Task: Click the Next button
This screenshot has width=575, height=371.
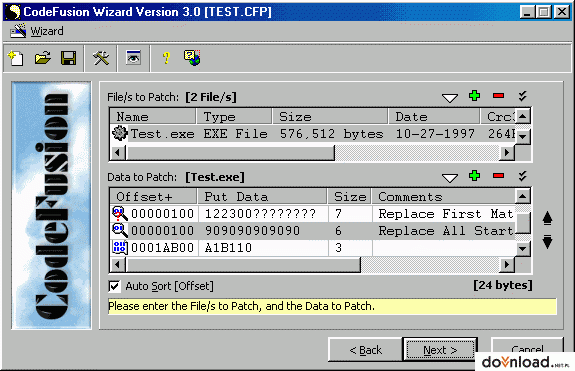Action: click(x=440, y=350)
